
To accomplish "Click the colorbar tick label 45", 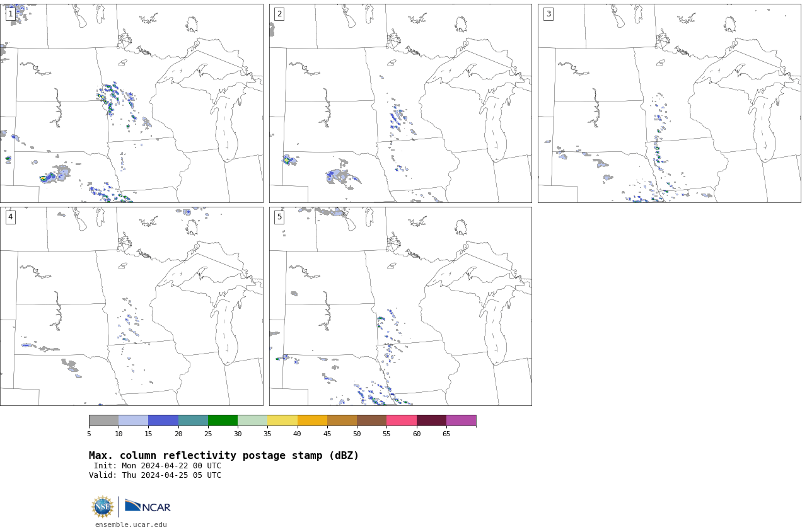I will pyautogui.click(x=327, y=434).
